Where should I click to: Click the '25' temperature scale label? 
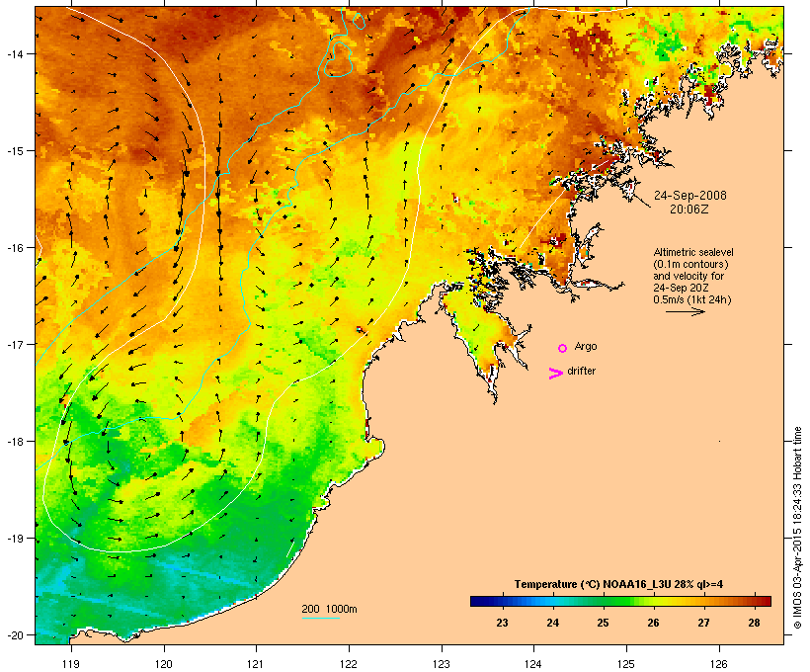click(x=603, y=623)
